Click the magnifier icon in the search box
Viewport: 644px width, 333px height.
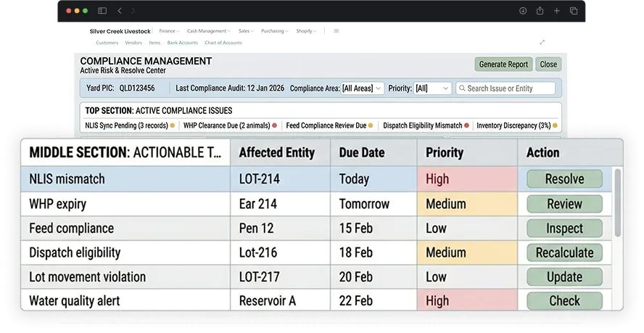point(462,88)
